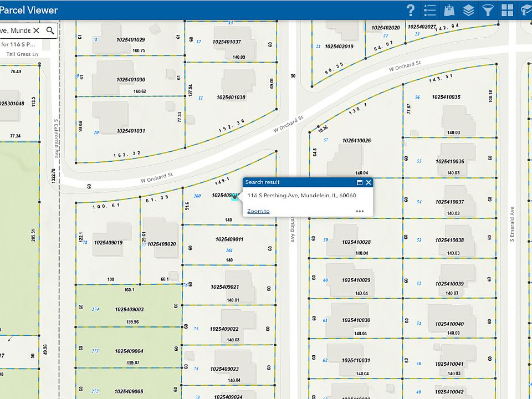Click the graduation cap icon in the header
The height and width of the screenshot is (399, 532).
(526, 10)
